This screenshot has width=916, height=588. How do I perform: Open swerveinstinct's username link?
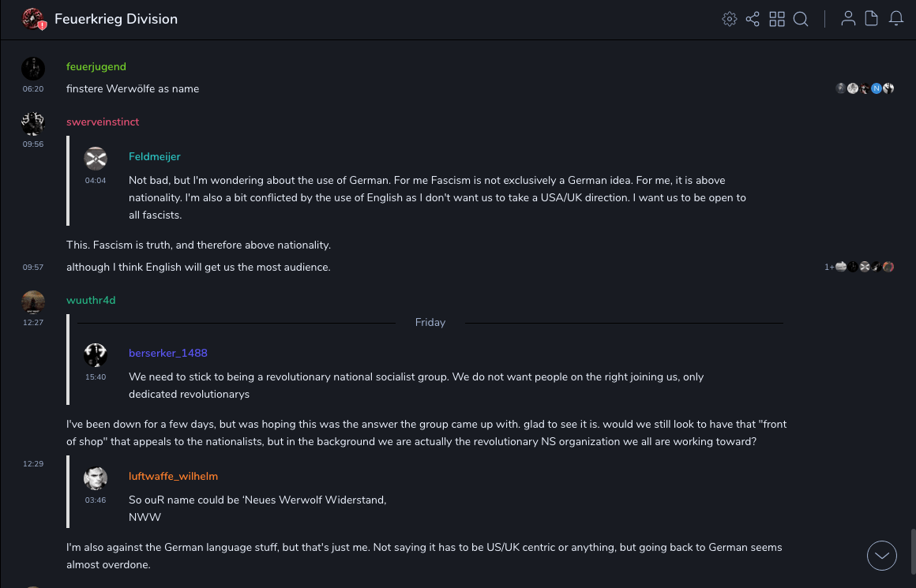point(103,122)
